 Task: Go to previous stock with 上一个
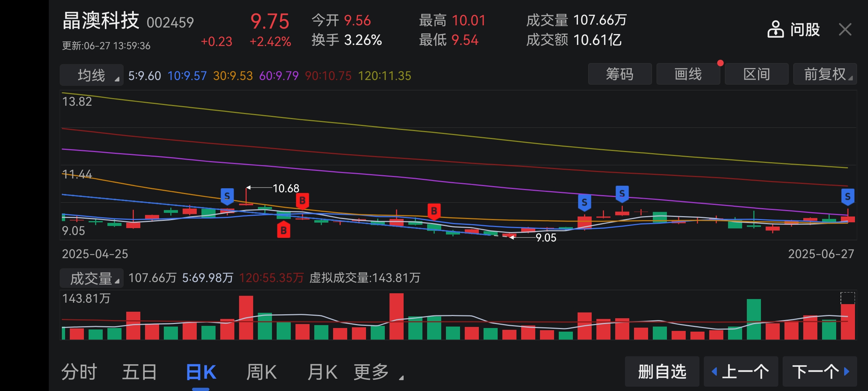pyautogui.click(x=741, y=371)
